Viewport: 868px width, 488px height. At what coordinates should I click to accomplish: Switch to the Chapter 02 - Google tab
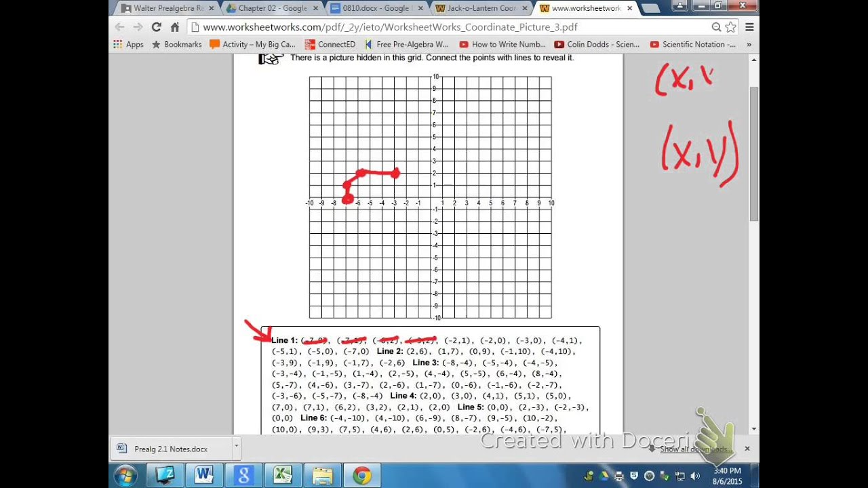click(271, 8)
